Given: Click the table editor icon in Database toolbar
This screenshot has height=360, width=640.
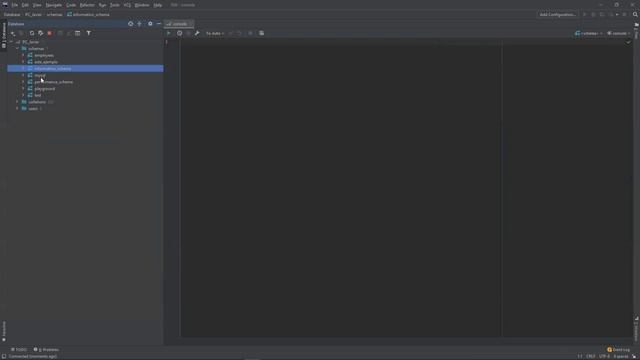Looking at the screenshot, I should coord(78,33).
